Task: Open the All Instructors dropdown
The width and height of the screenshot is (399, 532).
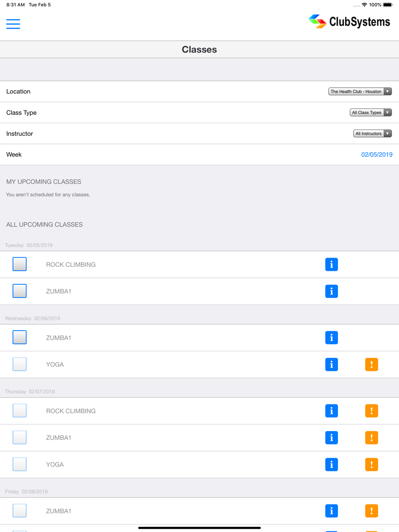Action: 373,134
